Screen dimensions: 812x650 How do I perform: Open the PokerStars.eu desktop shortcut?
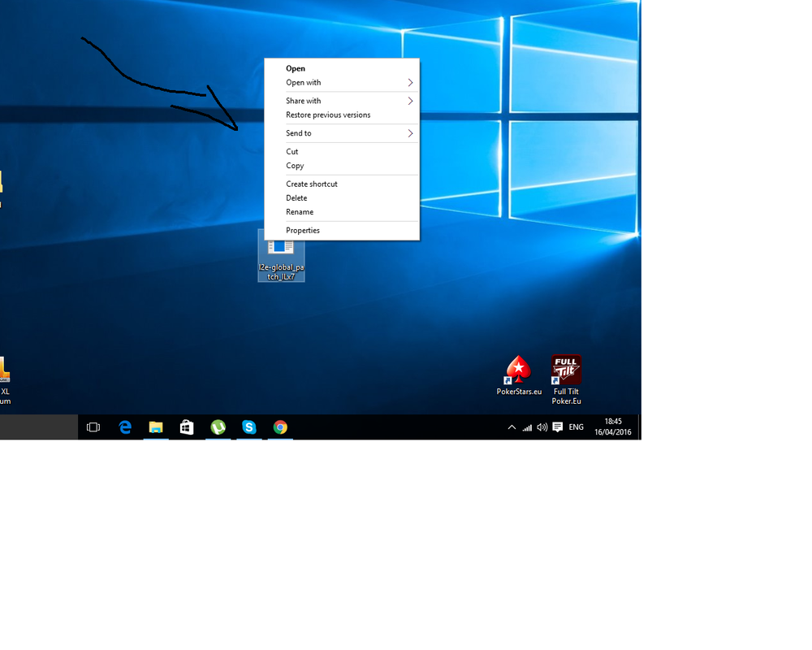pos(519,370)
